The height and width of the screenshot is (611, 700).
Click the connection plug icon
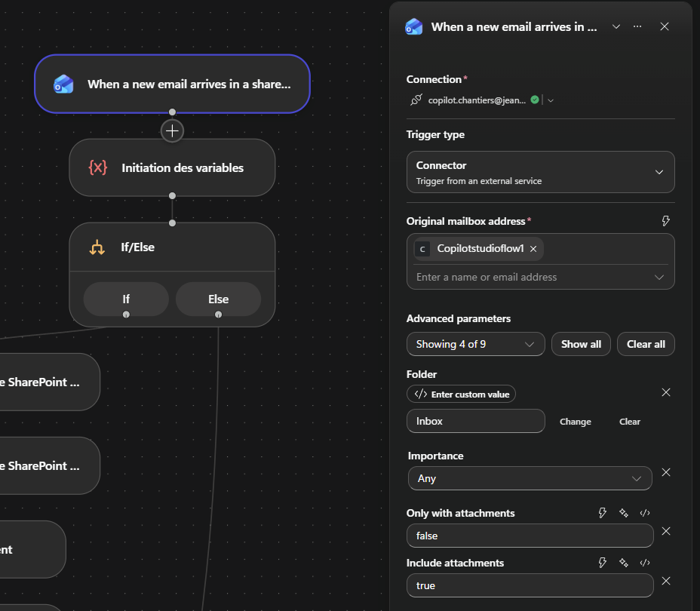pos(416,100)
